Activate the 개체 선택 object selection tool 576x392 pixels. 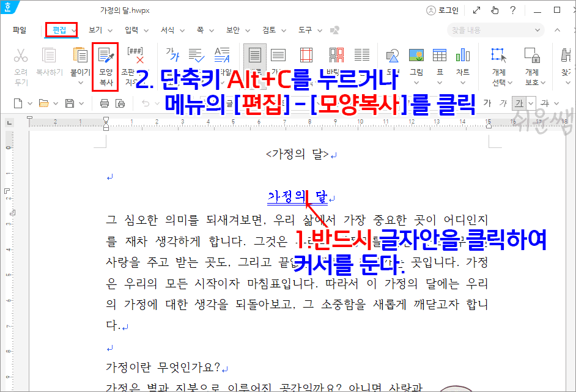[498, 54]
